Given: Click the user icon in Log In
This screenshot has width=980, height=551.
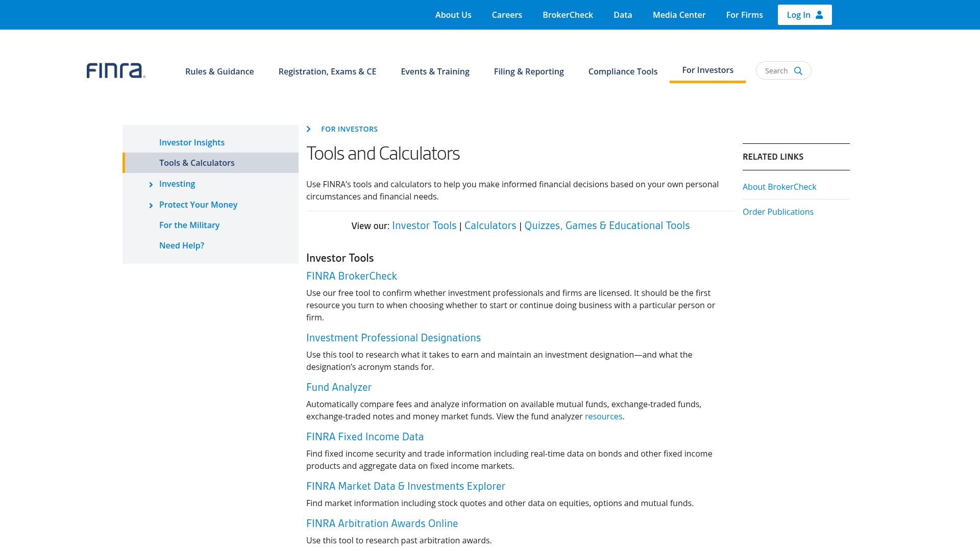Looking at the screenshot, I should click(x=819, y=15).
